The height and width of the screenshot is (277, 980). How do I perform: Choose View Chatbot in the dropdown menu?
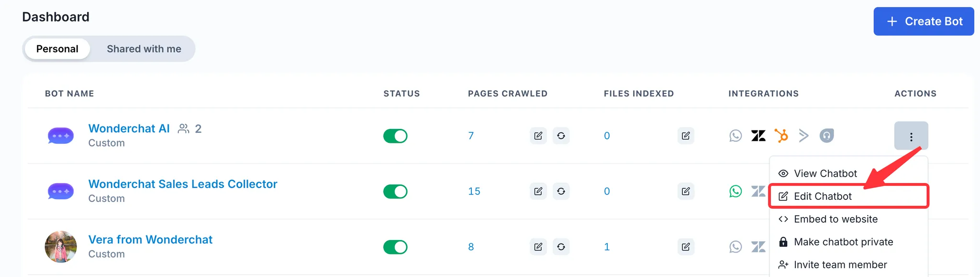[825, 173]
